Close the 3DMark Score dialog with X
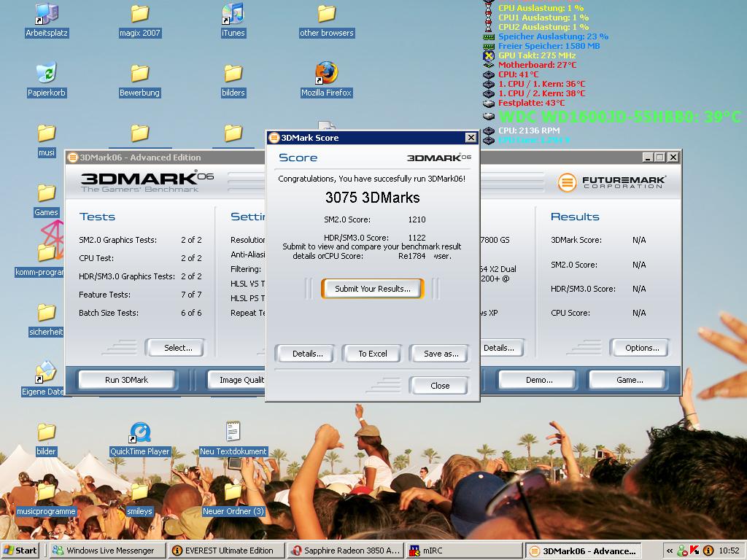747x560 pixels. click(x=471, y=138)
